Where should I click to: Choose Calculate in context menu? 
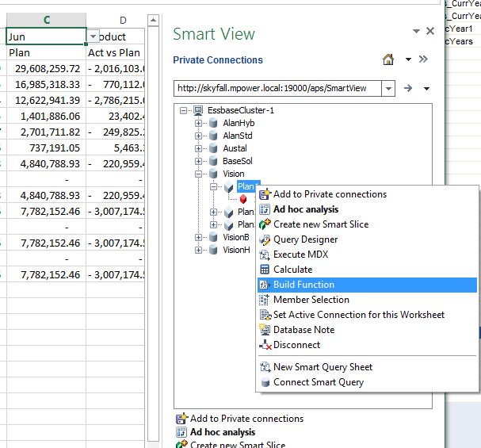[x=367, y=270]
